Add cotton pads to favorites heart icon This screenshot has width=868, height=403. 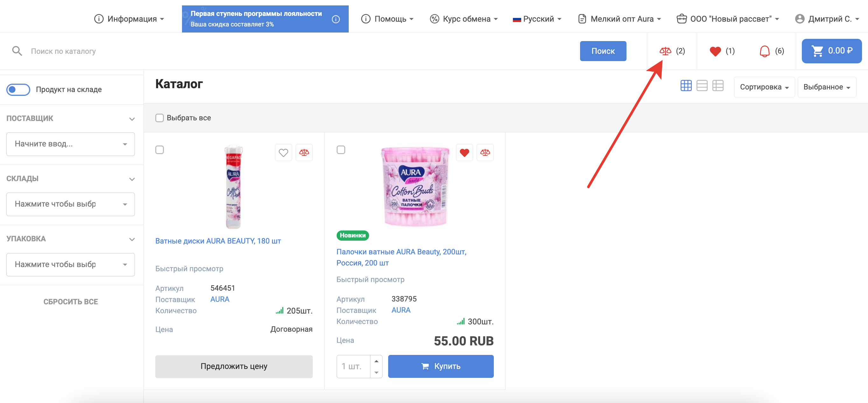click(x=283, y=153)
